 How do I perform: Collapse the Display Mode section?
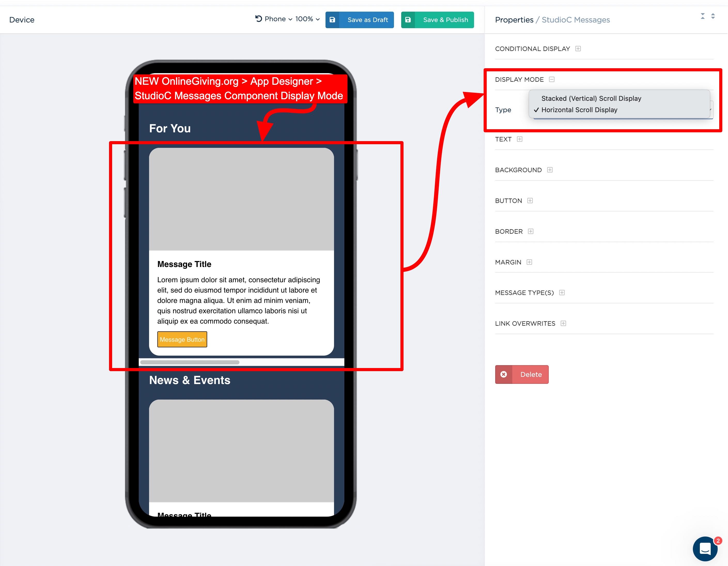pyautogui.click(x=552, y=79)
